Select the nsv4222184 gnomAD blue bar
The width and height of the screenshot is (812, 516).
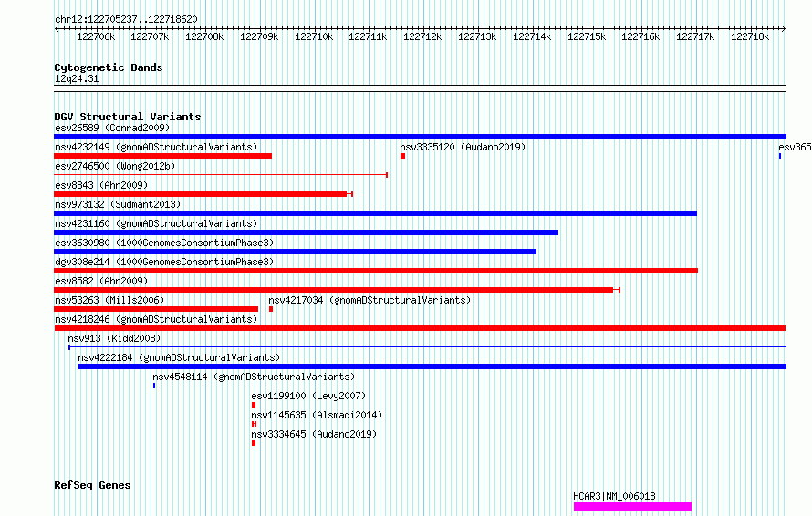(432, 366)
